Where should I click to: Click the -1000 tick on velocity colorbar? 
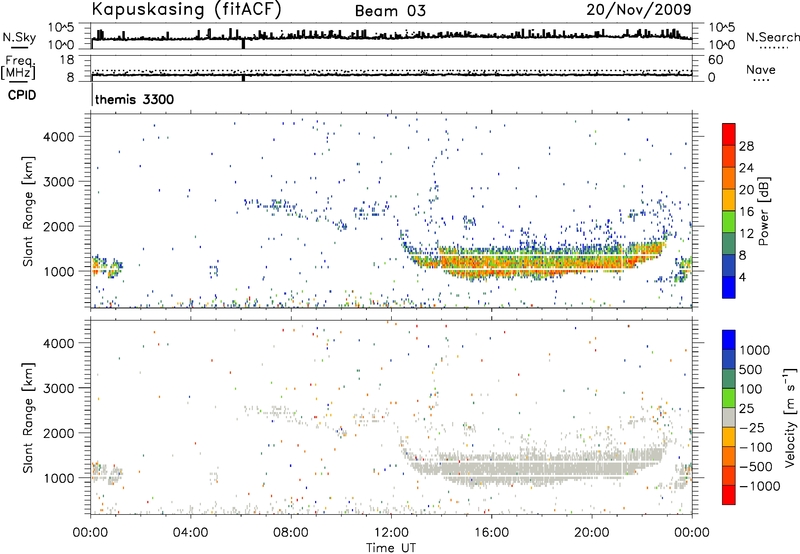pos(759,486)
